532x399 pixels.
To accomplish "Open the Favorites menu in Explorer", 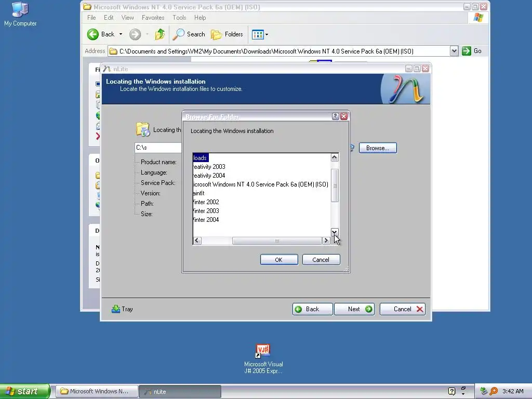I will coord(153,18).
